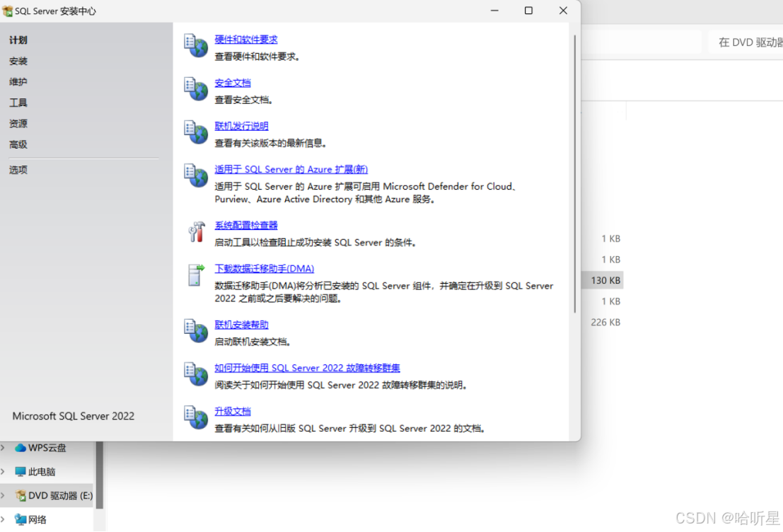Switch to the 资源 page
The width and height of the screenshot is (783, 532).
click(x=18, y=124)
